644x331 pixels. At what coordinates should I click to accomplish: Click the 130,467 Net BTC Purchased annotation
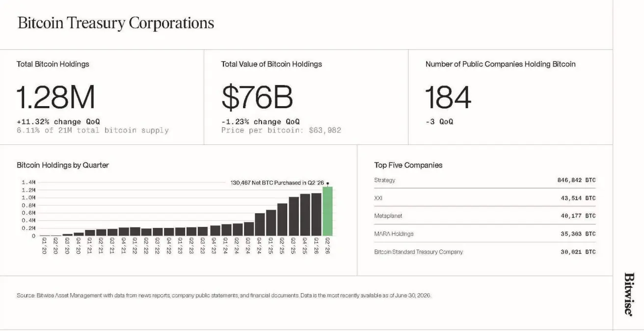pos(277,183)
